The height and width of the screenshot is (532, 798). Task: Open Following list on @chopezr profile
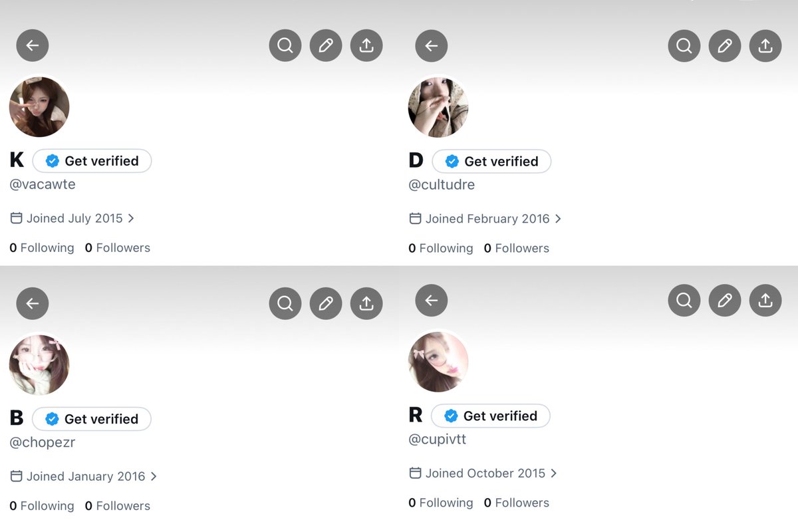(x=42, y=506)
